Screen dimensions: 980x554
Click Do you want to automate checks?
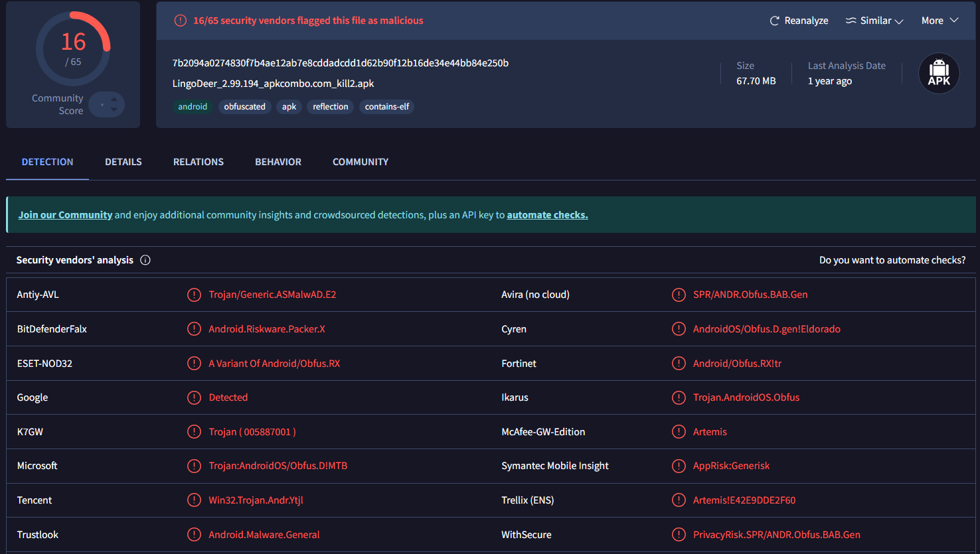pos(892,260)
